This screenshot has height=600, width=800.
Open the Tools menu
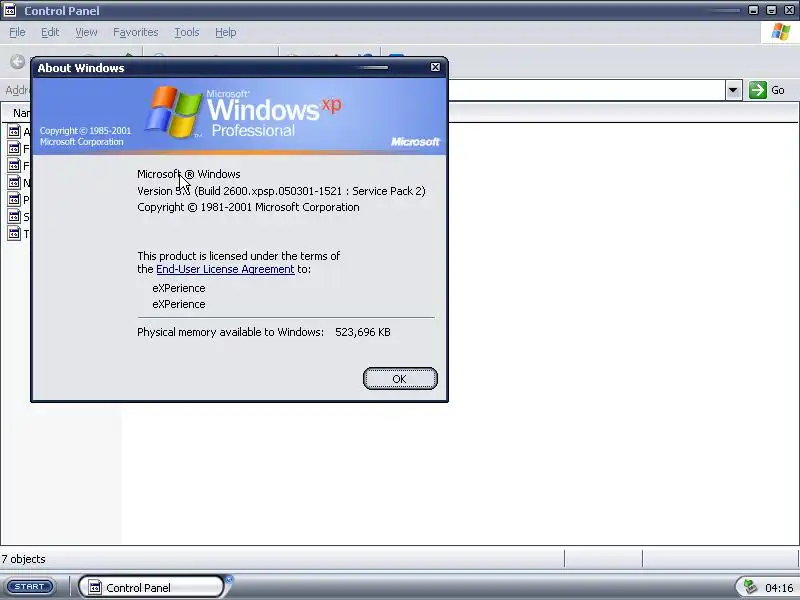click(x=187, y=32)
